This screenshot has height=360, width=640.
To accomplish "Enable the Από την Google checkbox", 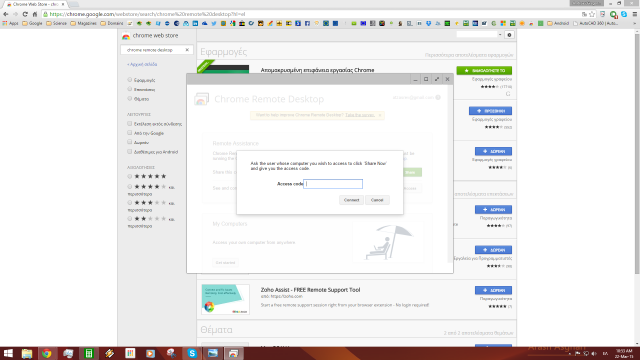I will tap(129, 133).
